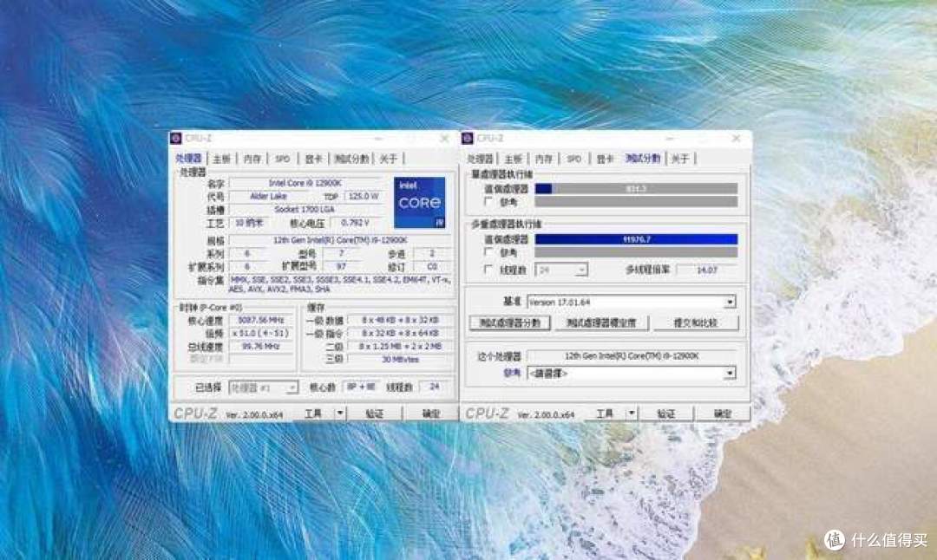
Task: Click the core speed value 5087.56 MHz
Action: (261, 320)
